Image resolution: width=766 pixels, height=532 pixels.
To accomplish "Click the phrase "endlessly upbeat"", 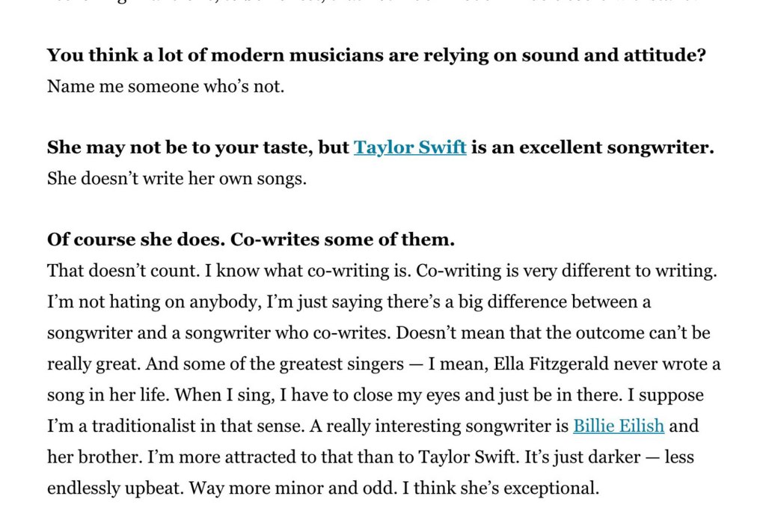I will click(114, 489).
